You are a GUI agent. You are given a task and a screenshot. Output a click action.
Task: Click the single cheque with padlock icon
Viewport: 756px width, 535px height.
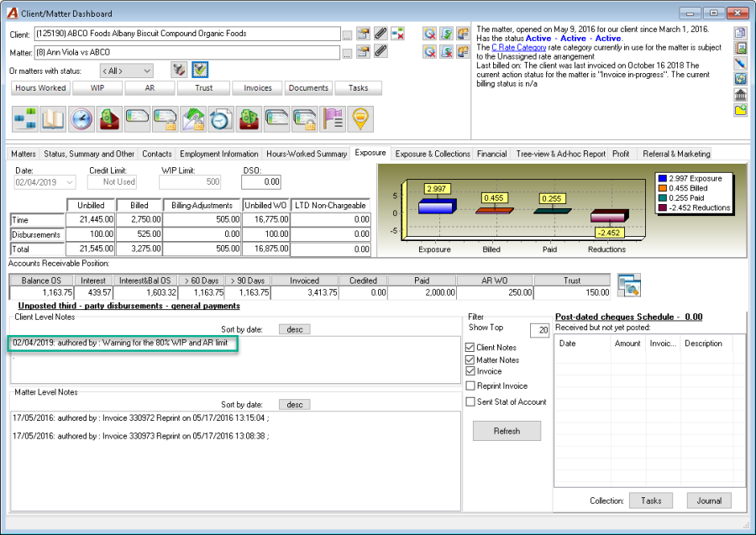click(x=165, y=118)
